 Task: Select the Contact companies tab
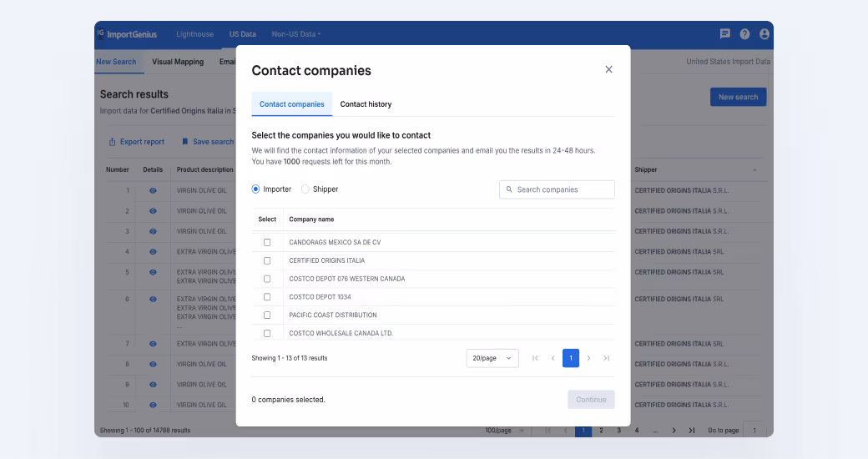292,104
